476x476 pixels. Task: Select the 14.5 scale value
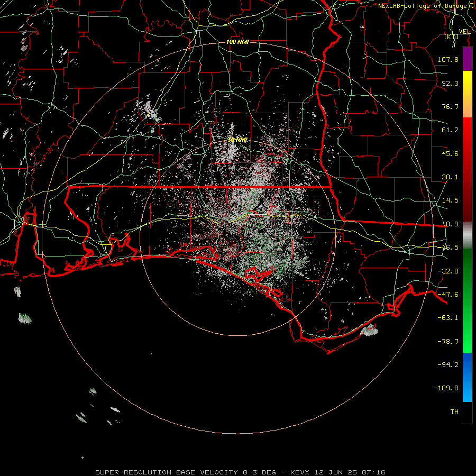tap(450, 200)
